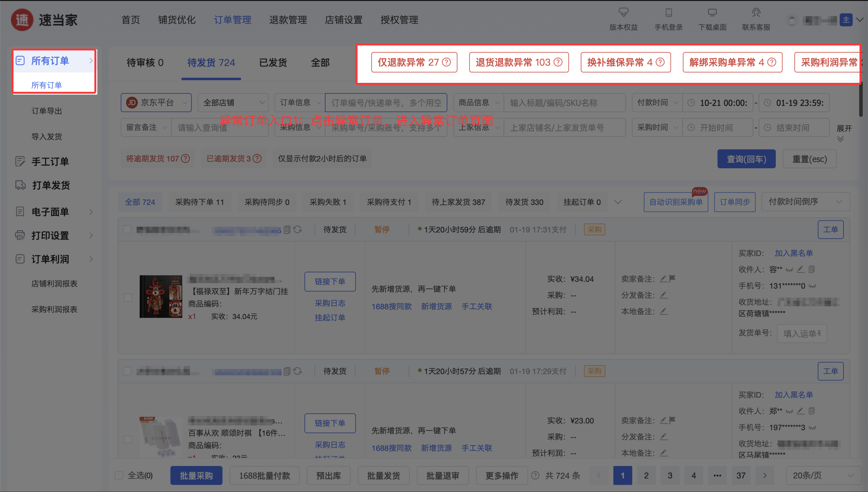Click 1688搜同款 link in first order
The height and width of the screenshot is (492, 868).
pyautogui.click(x=392, y=306)
